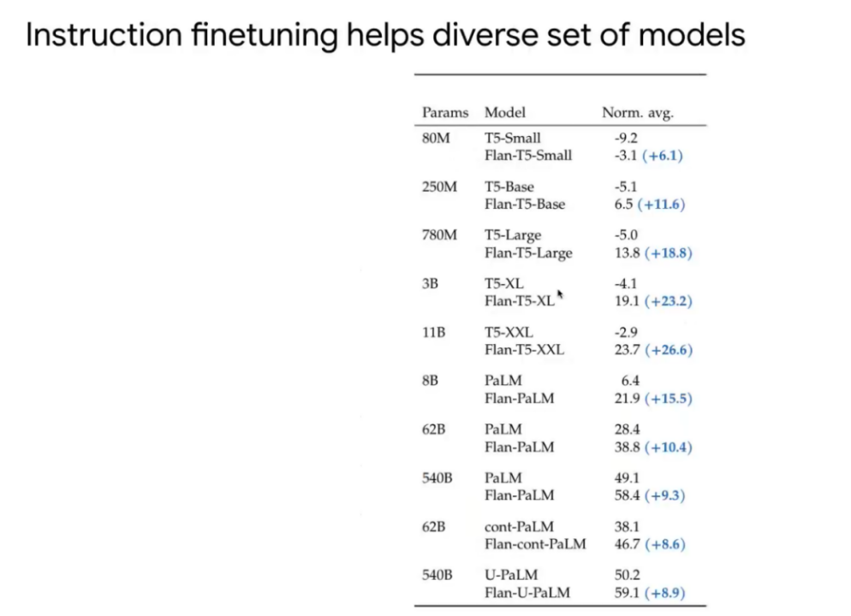Select the 780M parameter label
The width and height of the screenshot is (851, 616).
[439, 235]
